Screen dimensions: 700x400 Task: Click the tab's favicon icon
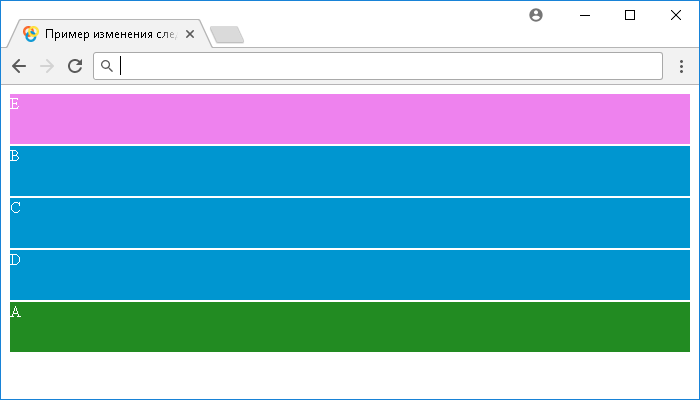click(31, 34)
